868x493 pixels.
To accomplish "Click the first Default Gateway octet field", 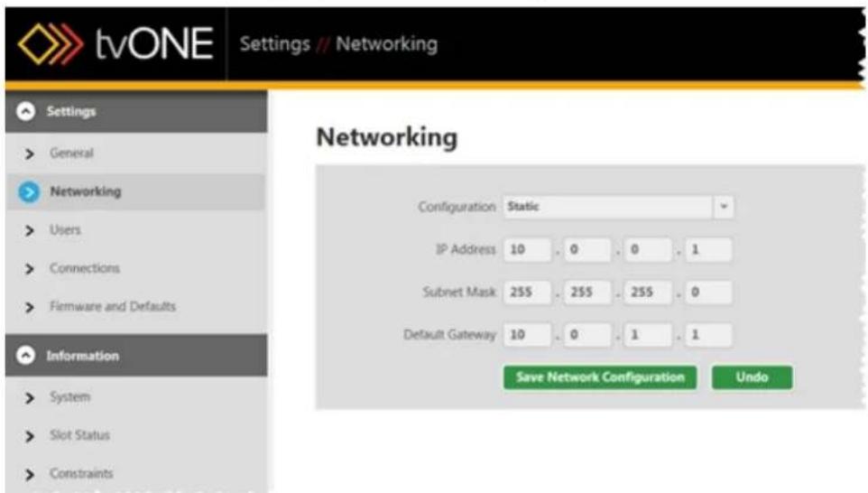I will point(527,335).
